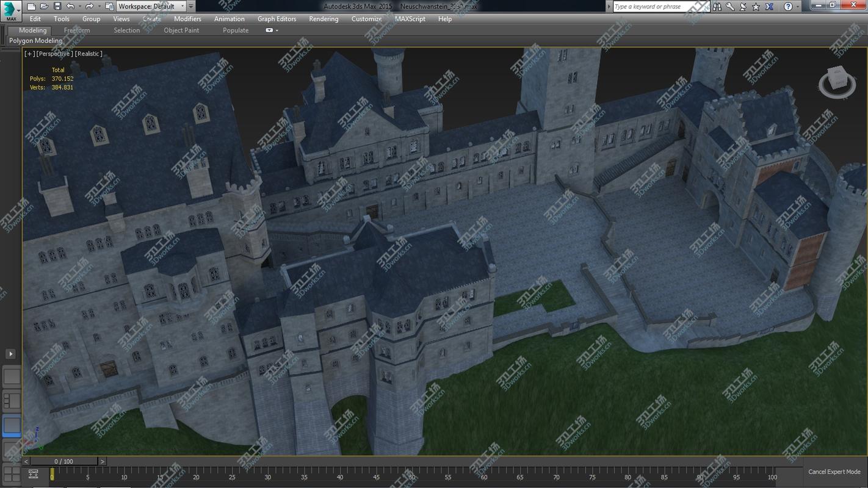The image size is (868, 488).
Task: Select the single viewport layout preset
Action: point(12,376)
